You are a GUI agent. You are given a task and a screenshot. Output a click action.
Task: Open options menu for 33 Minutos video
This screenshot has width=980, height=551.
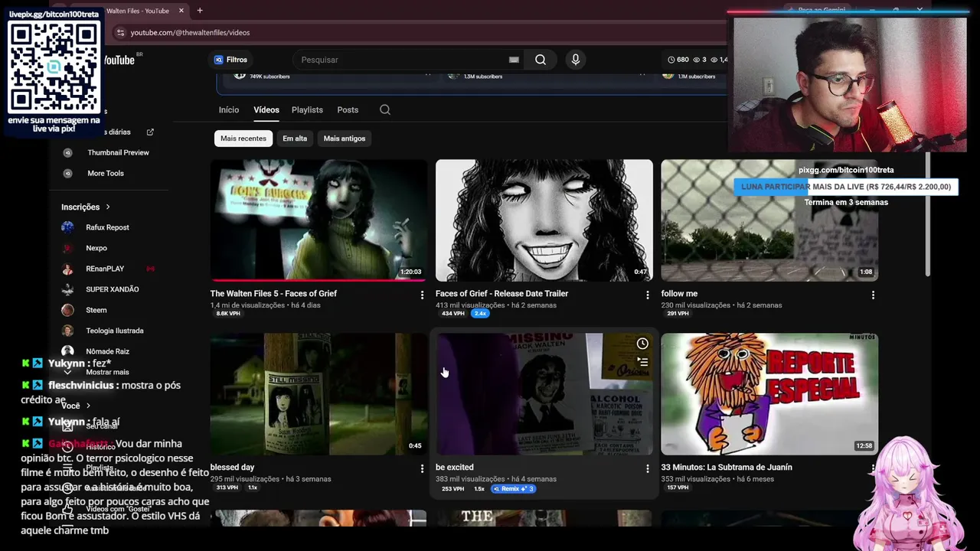873,468
